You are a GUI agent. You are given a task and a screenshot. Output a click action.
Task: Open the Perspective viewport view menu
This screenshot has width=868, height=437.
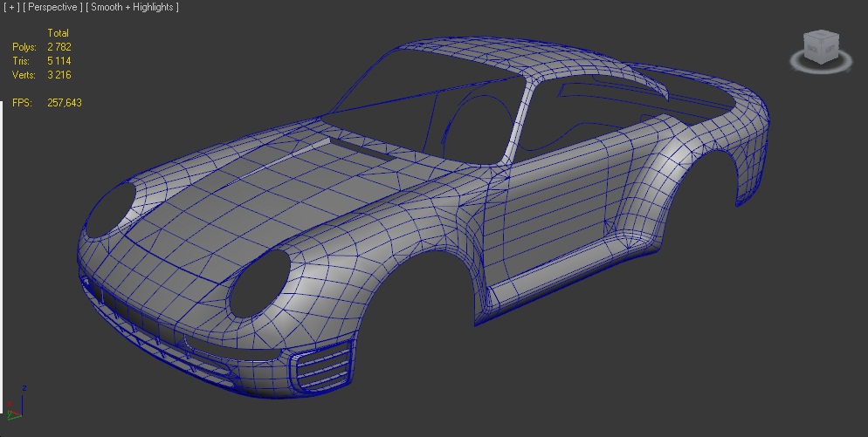click(x=52, y=7)
